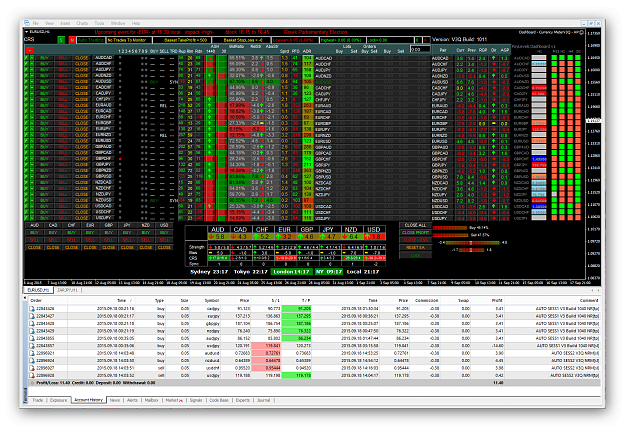Open the Account History tab
This screenshot has width=625, height=428.
point(88,400)
